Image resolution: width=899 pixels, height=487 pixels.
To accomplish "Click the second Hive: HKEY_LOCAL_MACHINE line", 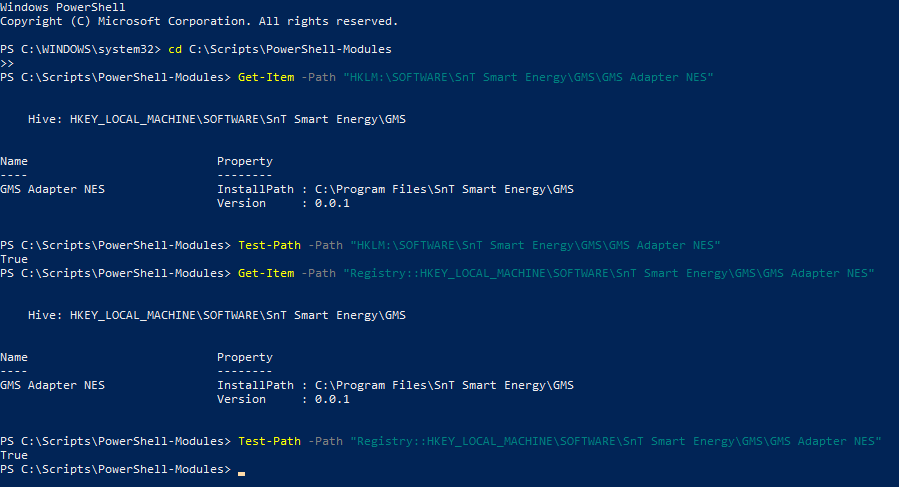I will tap(217, 315).
